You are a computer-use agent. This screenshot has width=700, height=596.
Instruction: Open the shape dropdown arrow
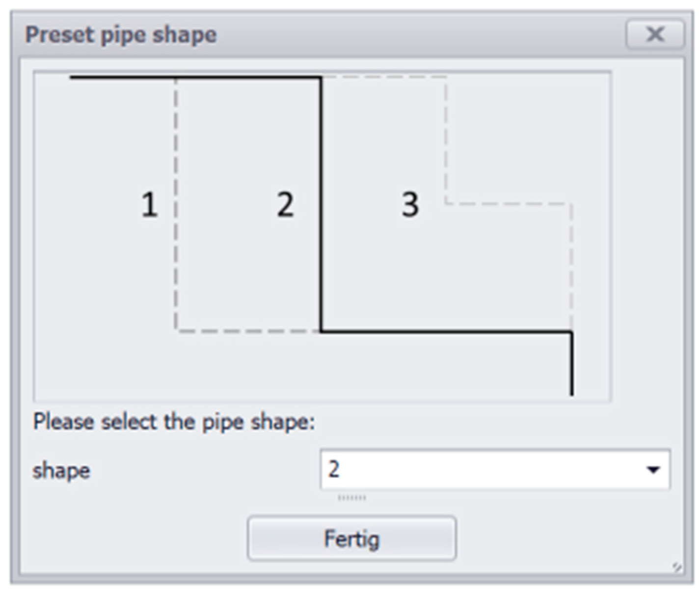(653, 470)
